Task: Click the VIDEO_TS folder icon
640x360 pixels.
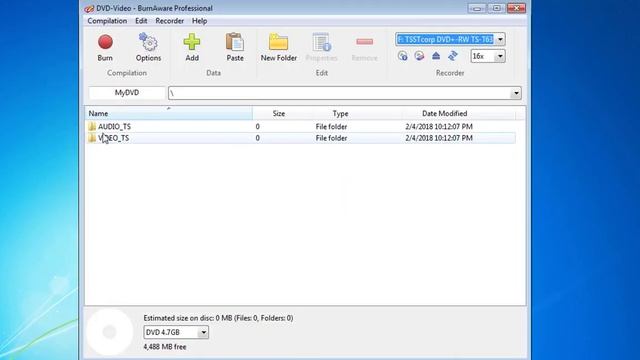Action: 92,138
